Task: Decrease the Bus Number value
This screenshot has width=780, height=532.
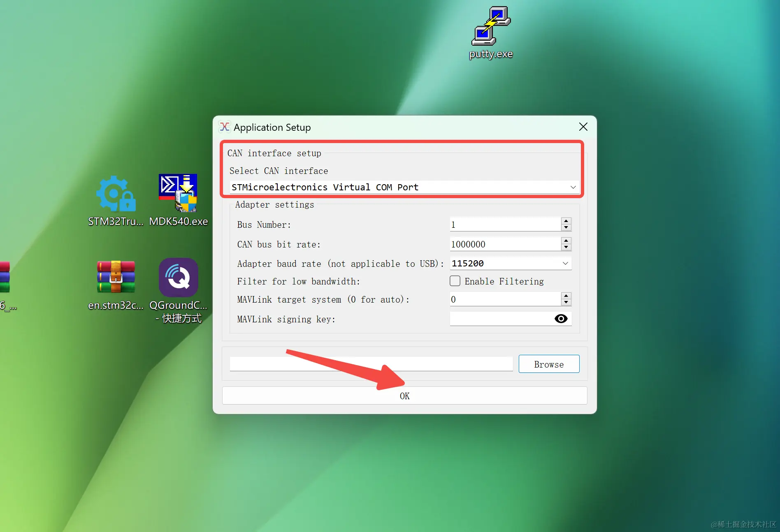Action: [566, 228]
